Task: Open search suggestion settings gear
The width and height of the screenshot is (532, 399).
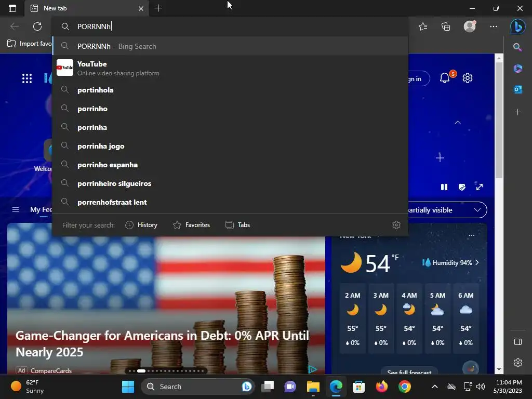Action: (396, 225)
